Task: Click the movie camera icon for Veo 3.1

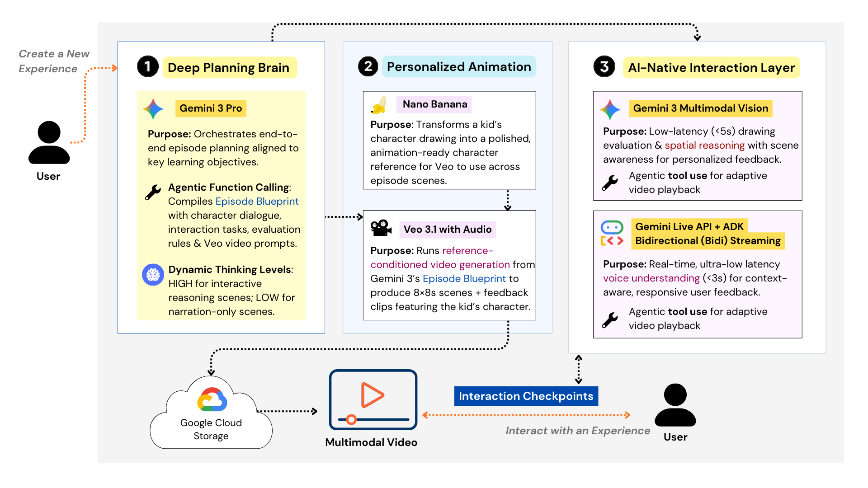Action: click(381, 227)
